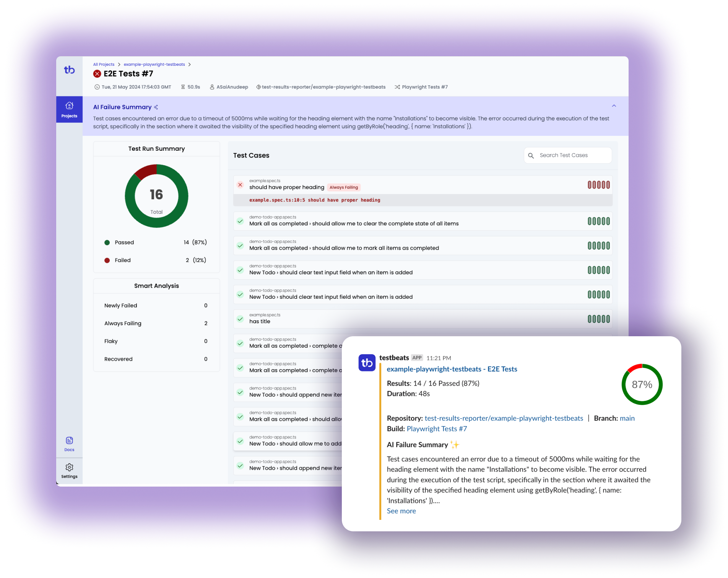
Task: Click the user icon beside ASaiAnudeep
Action: [212, 87]
